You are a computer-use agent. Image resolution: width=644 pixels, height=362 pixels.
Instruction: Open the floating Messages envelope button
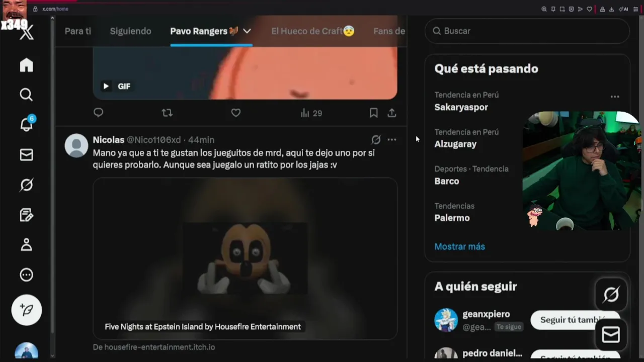[x=611, y=335]
